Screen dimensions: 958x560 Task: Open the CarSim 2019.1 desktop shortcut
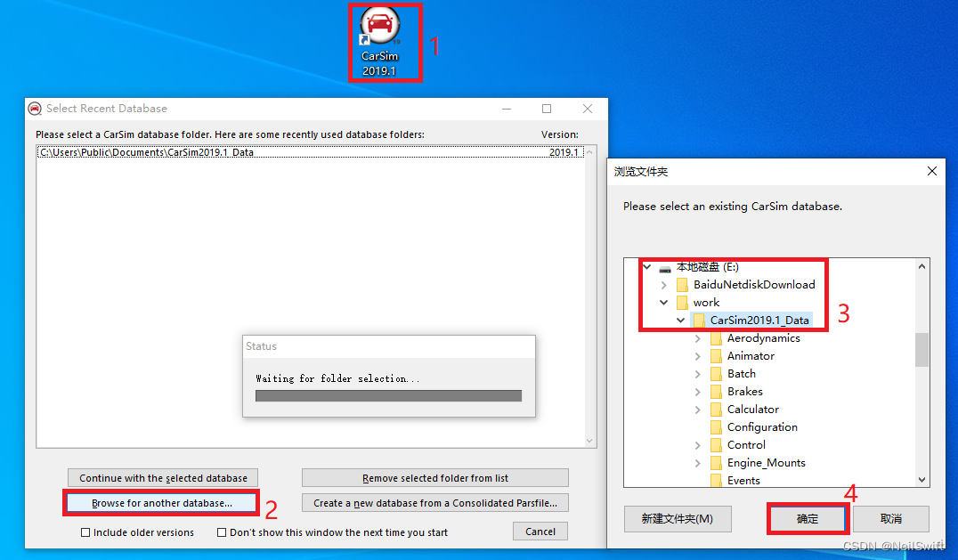(379, 42)
